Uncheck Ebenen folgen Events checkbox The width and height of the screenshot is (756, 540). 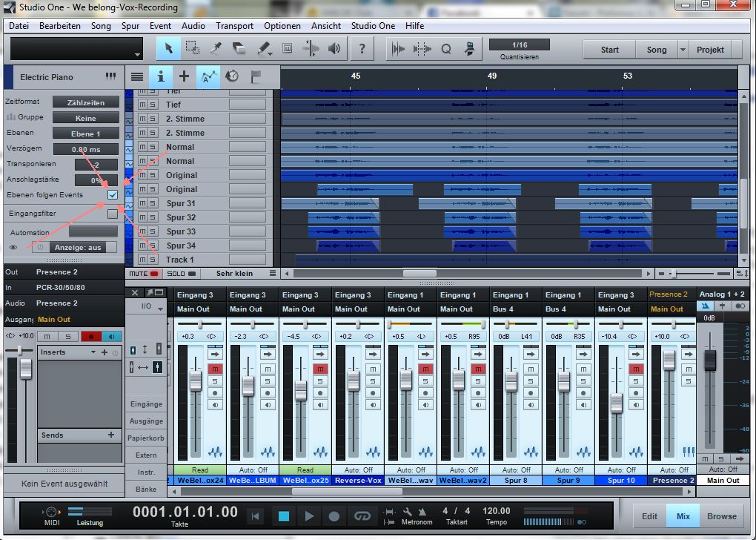[x=113, y=195]
